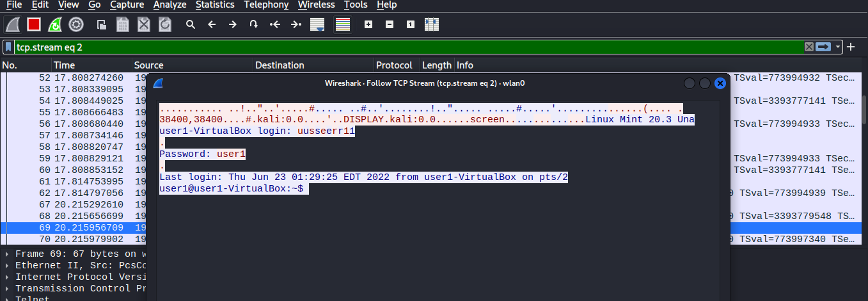Zoom out on packet text (minus icon)
The width and height of the screenshot is (868, 301).
390,24
